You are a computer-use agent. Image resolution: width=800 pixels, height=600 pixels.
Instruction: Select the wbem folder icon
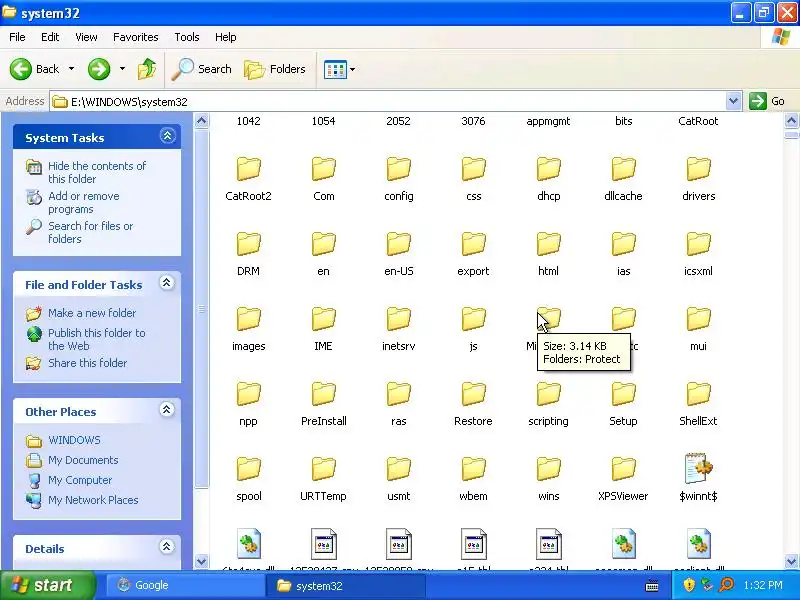coord(473,469)
